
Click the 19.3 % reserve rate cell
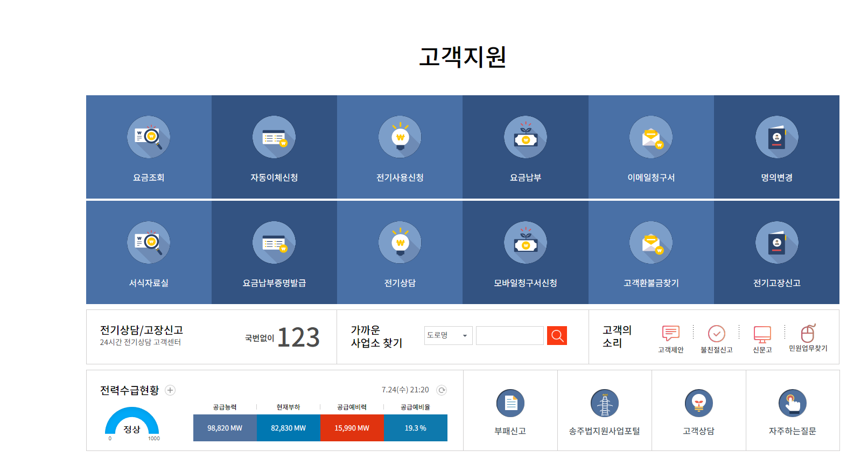416,428
